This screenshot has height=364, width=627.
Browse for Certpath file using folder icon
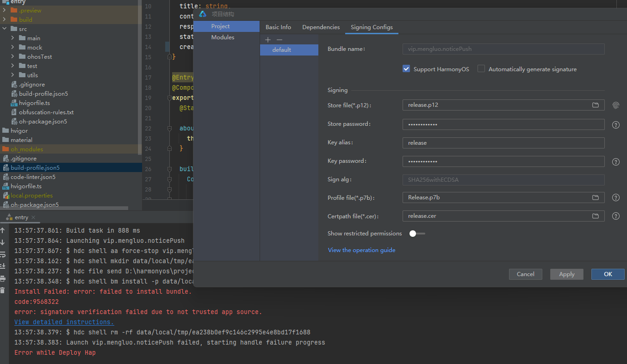596,216
